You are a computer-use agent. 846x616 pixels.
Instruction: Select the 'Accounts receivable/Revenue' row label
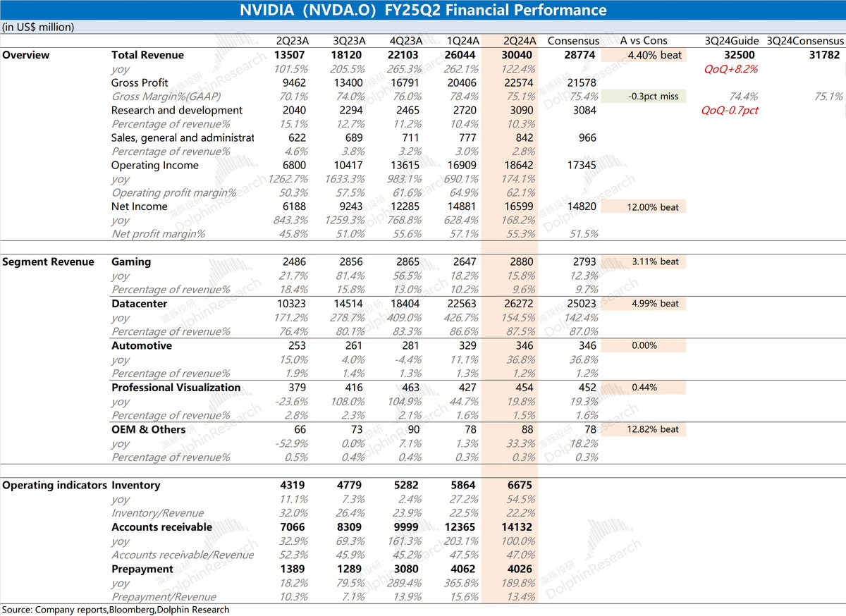point(183,555)
